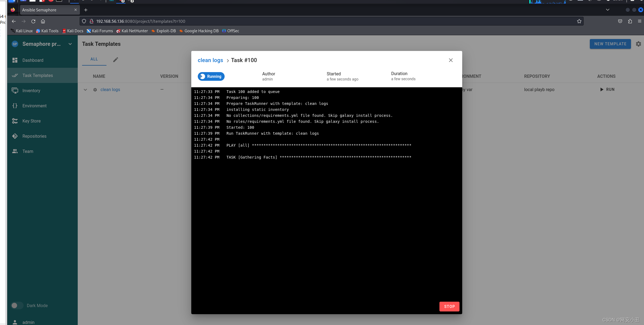
Task: Click the Running status toggle indicator
Action: 211,76
